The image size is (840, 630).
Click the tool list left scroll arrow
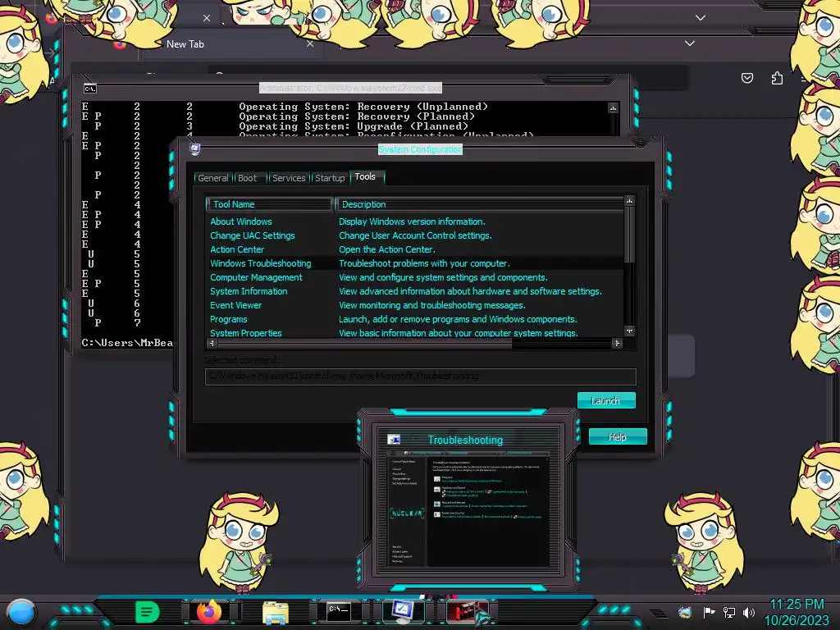click(212, 344)
